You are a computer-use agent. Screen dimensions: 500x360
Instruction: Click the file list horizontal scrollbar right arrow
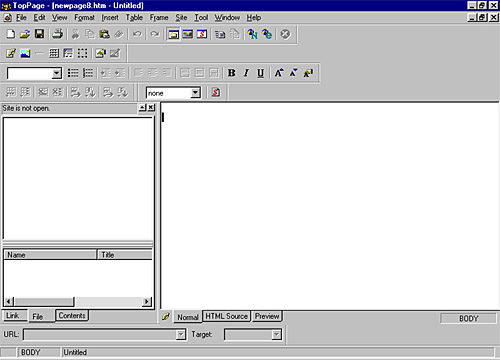146,302
